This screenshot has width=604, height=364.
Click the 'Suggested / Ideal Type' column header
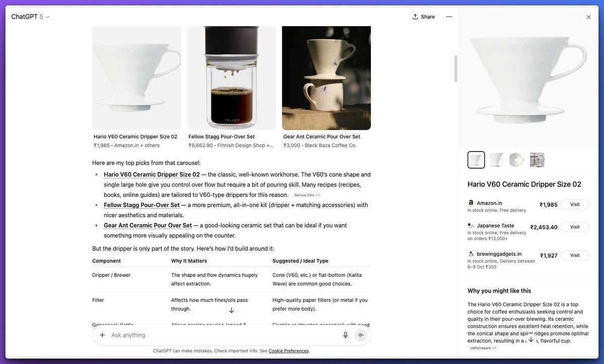click(x=300, y=261)
